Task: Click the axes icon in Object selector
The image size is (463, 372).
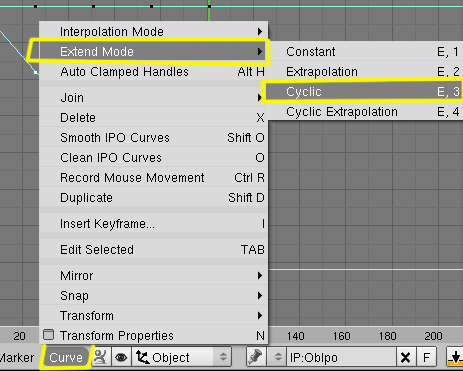Action: pos(142,357)
